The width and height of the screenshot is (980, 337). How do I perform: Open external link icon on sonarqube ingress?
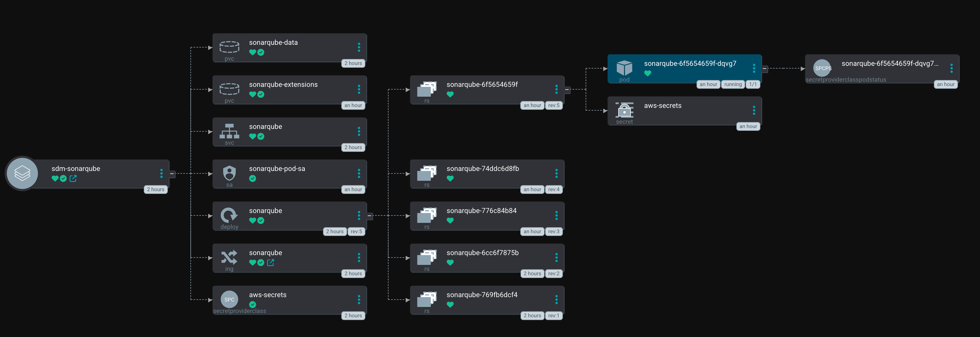click(x=270, y=262)
